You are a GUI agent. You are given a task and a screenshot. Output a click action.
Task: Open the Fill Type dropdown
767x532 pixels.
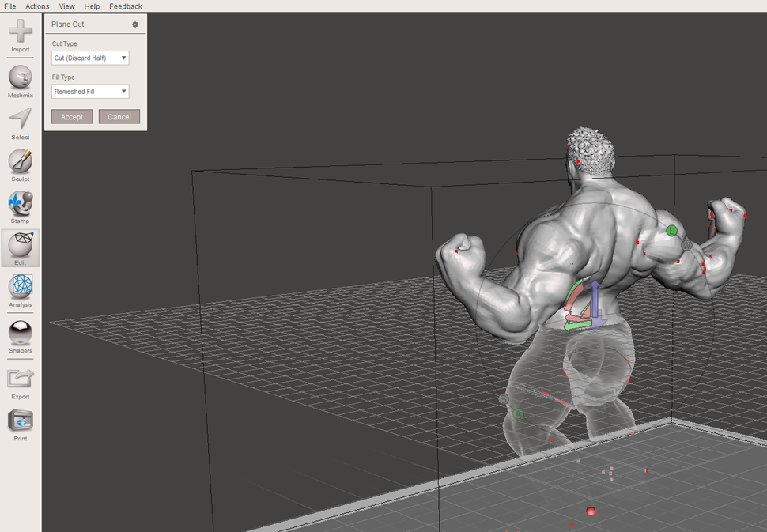[89, 91]
